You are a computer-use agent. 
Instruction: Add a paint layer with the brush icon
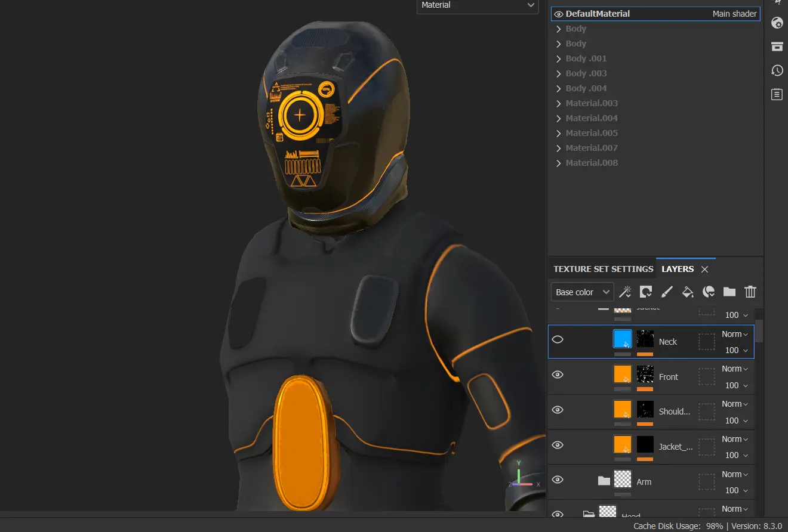667,292
